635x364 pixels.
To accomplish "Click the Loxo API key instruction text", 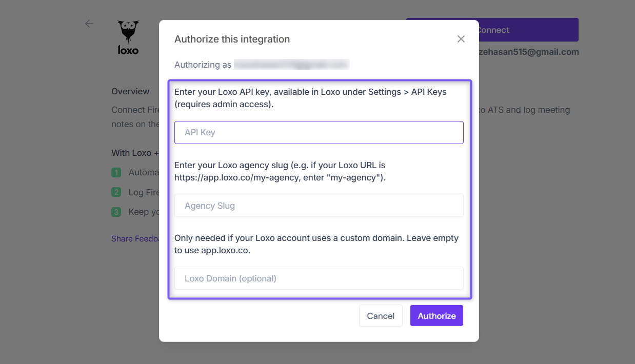I will coord(310,98).
